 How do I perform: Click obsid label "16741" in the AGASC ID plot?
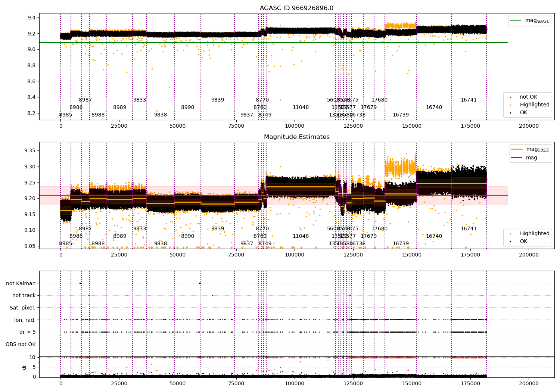coord(469,100)
